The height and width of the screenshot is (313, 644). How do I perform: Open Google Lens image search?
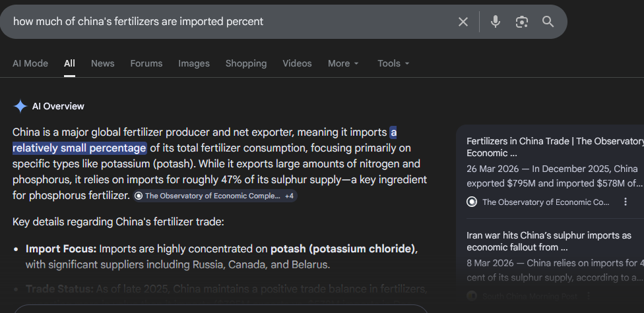522,22
